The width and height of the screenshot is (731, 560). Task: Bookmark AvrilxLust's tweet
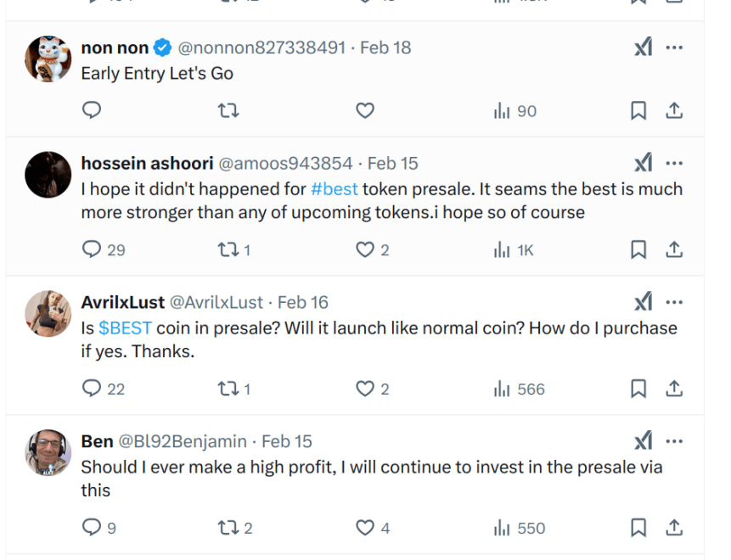pos(638,389)
